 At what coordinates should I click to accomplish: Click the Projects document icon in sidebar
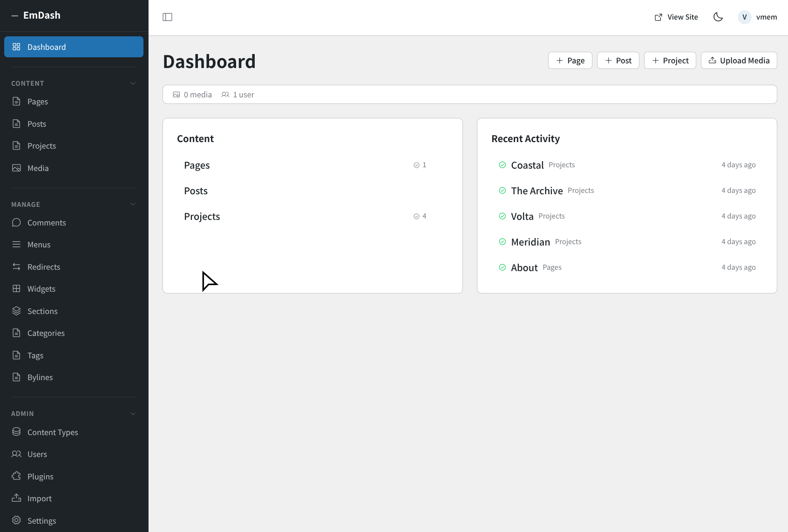click(x=16, y=145)
